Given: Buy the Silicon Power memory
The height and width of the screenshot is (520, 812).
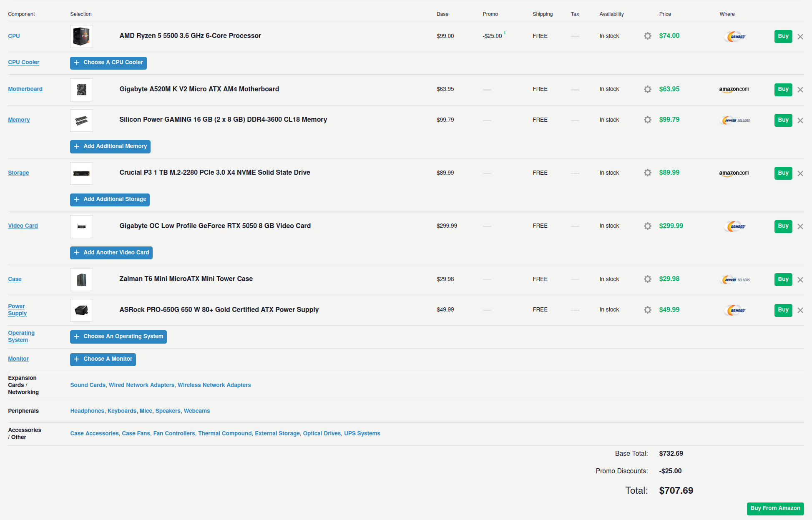Looking at the screenshot, I should pos(783,120).
